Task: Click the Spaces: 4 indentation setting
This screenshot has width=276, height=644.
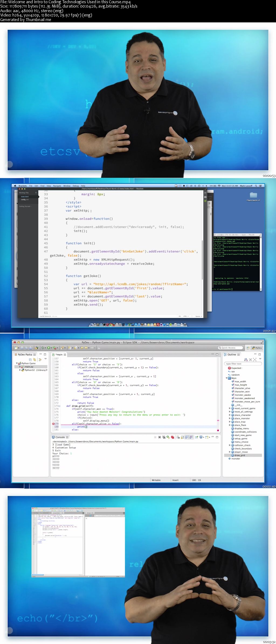Action: click(x=198, y=316)
